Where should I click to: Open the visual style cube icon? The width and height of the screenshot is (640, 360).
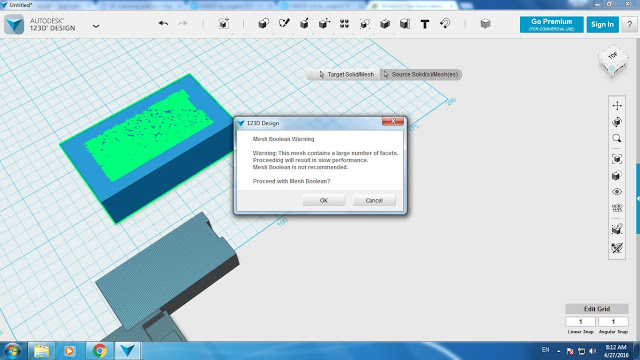pyautogui.click(x=617, y=176)
